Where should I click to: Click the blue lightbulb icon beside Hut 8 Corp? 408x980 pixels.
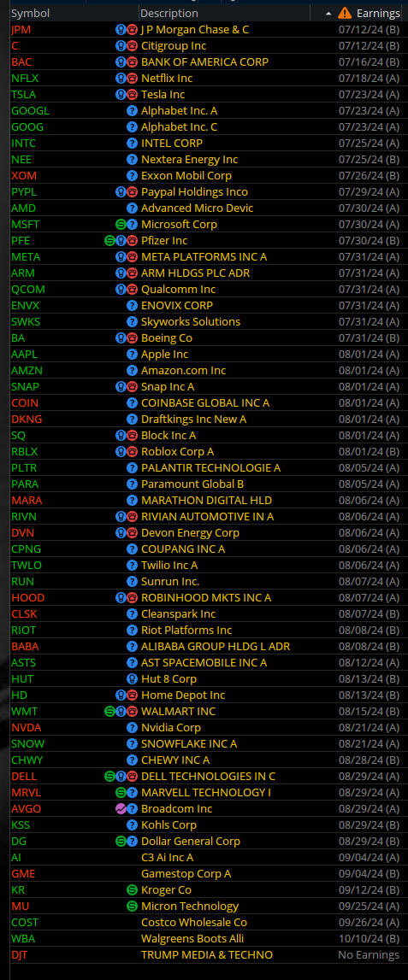[x=132, y=679]
